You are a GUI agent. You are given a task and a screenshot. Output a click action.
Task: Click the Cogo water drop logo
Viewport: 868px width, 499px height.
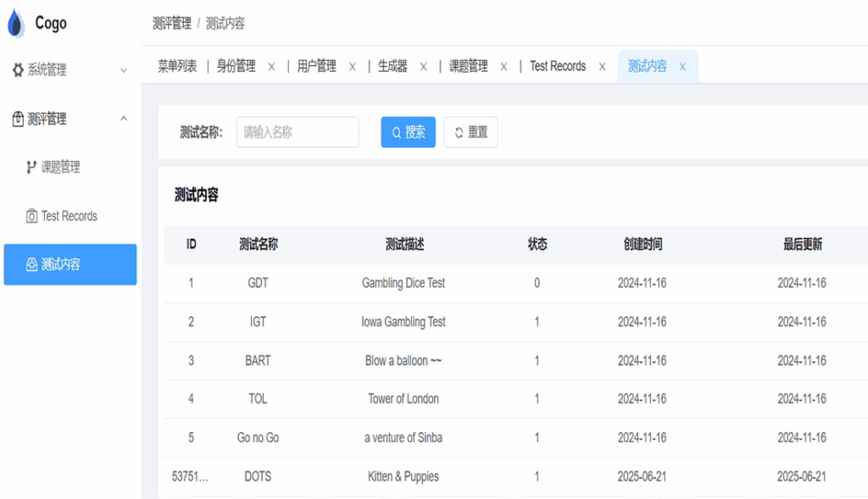(16, 23)
